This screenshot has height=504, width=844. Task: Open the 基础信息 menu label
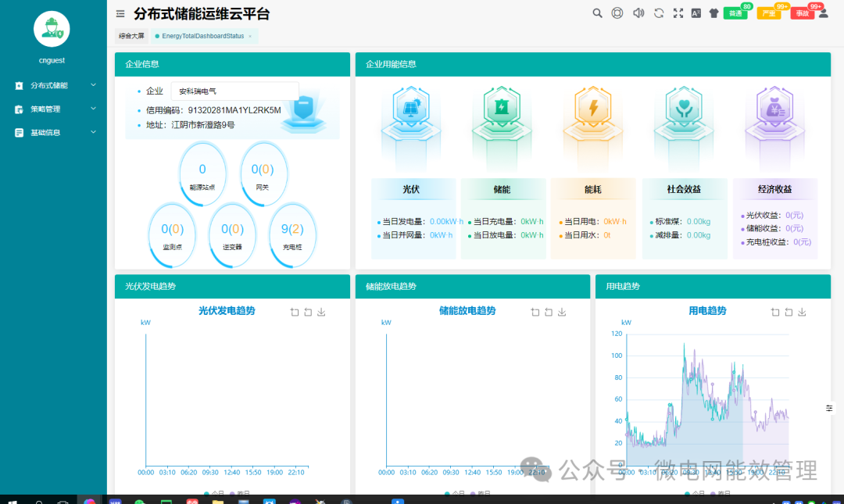(x=45, y=133)
